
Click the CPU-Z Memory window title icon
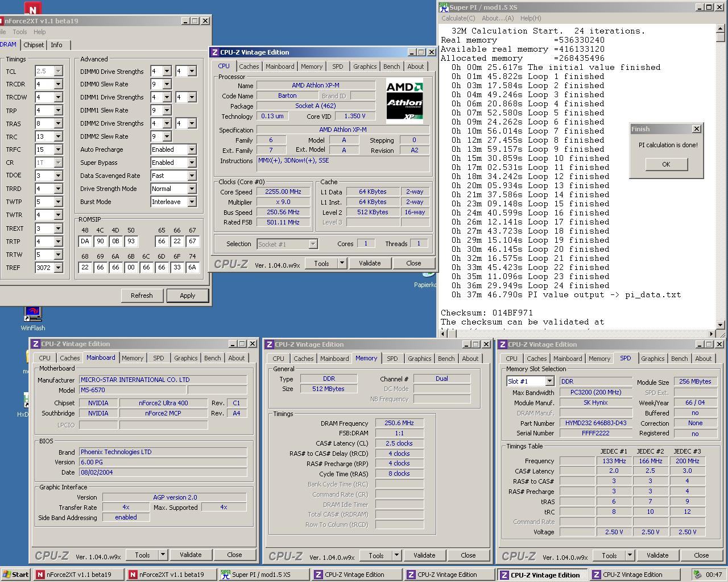270,344
